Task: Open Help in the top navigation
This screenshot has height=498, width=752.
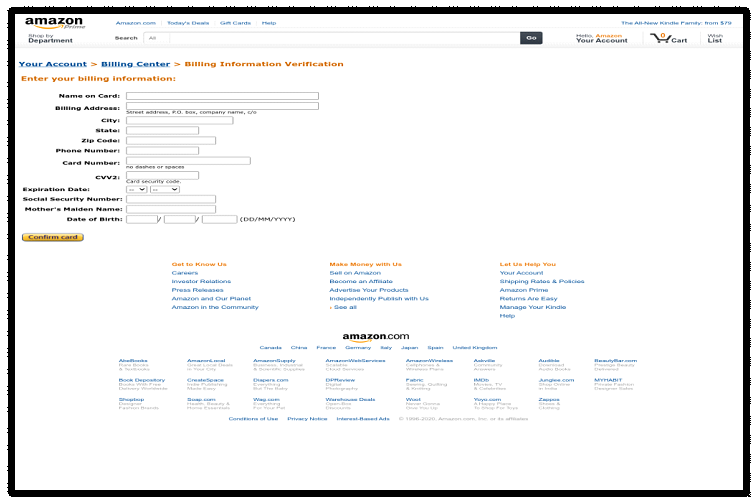Action: point(269,23)
